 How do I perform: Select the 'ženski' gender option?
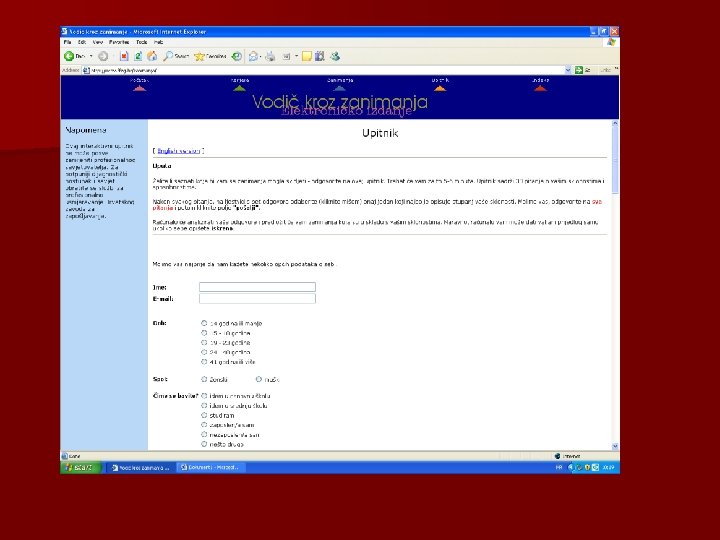[204, 379]
